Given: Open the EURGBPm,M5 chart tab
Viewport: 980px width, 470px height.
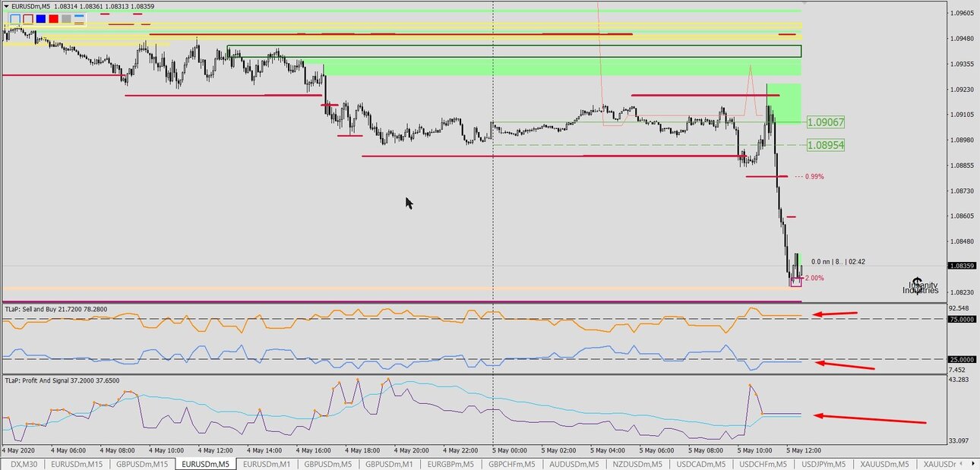Looking at the screenshot, I should [x=450, y=464].
